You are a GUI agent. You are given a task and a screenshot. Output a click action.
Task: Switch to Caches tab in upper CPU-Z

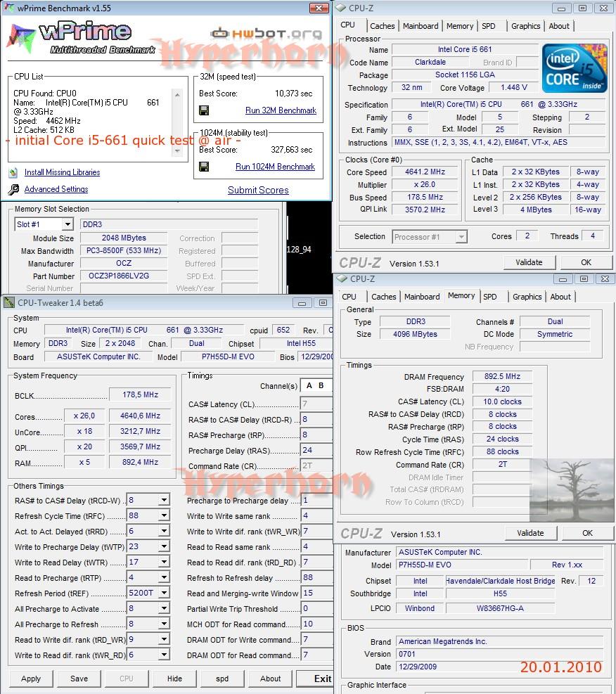383,26
